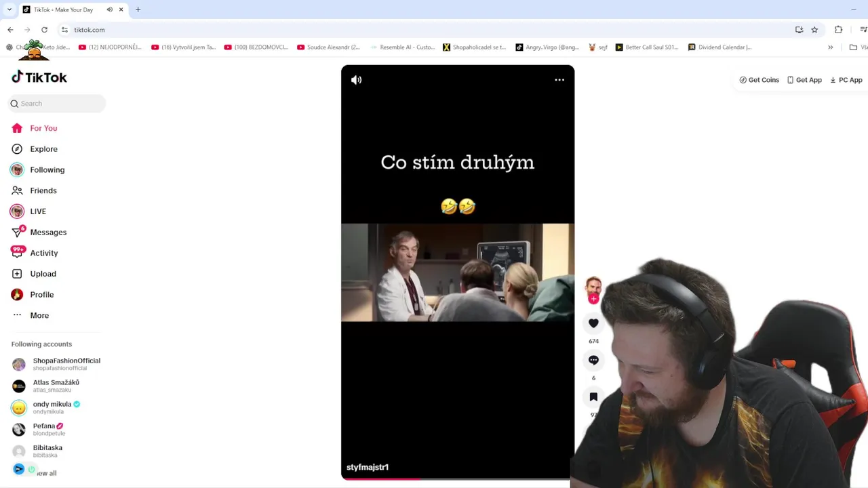Open the bookmarks folder at bar end

[858, 47]
